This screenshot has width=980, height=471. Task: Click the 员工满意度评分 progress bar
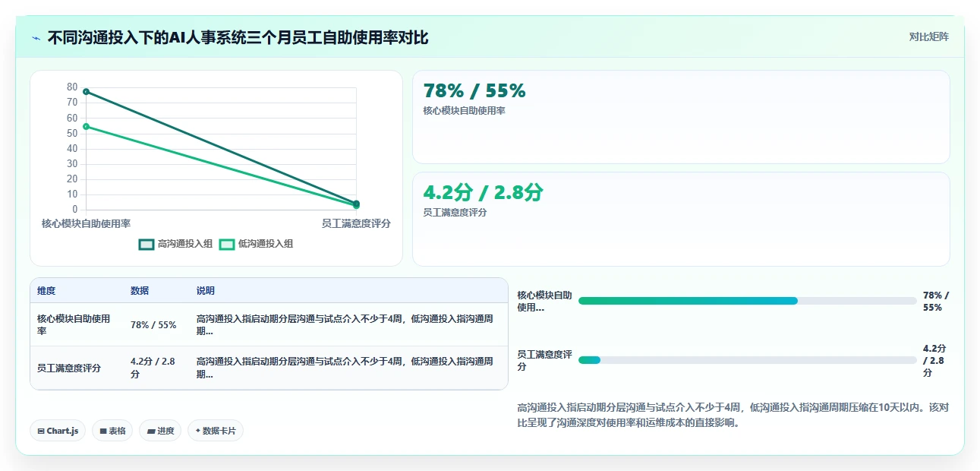coord(747,360)
